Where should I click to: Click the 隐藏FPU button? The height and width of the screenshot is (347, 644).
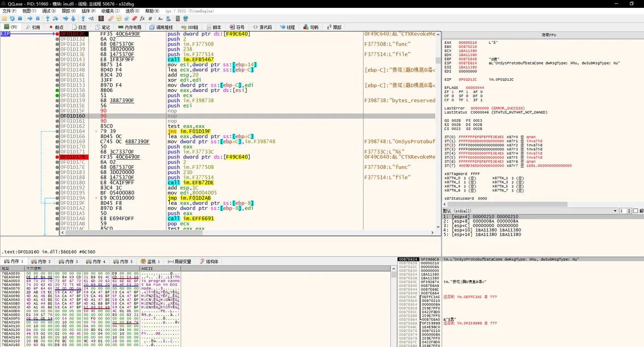[550, 36]
